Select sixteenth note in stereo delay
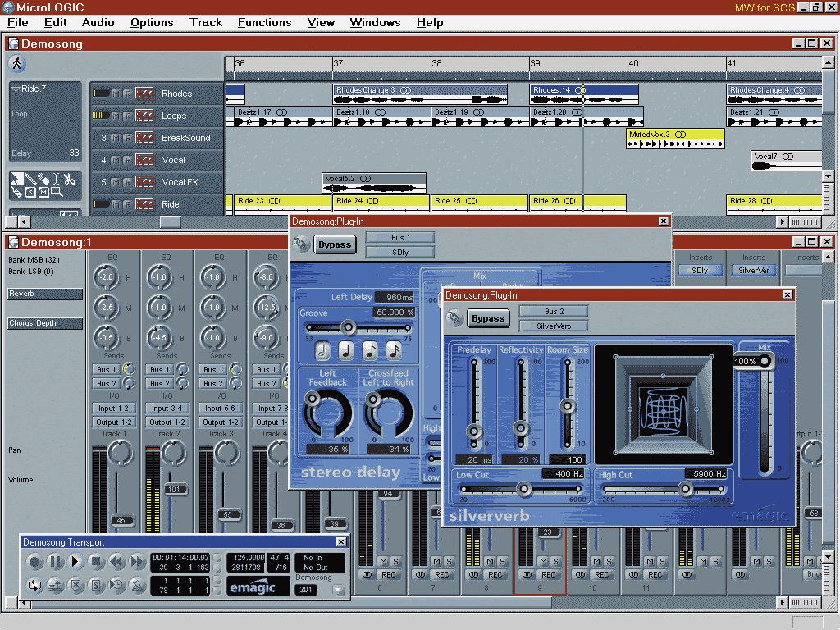Screen dimensions: 840x630 pyautogui.click(x=395, y=350)
